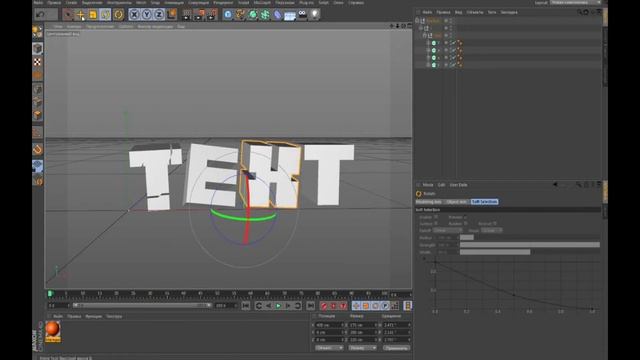
Task: Click the Undo arrow in the toolbar
Action: pyautogui.click(x=40, y=15)
